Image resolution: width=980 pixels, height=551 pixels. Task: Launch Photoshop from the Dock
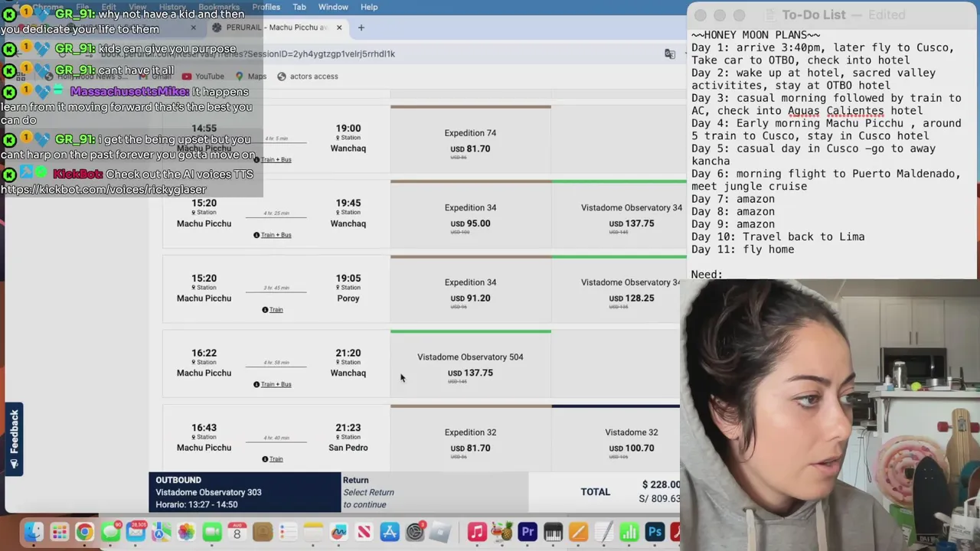655,532
